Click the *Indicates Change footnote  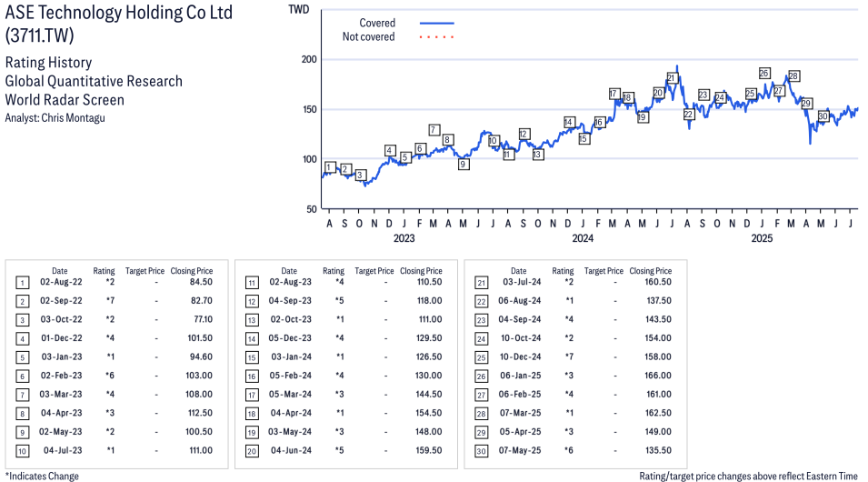(42, 476)
